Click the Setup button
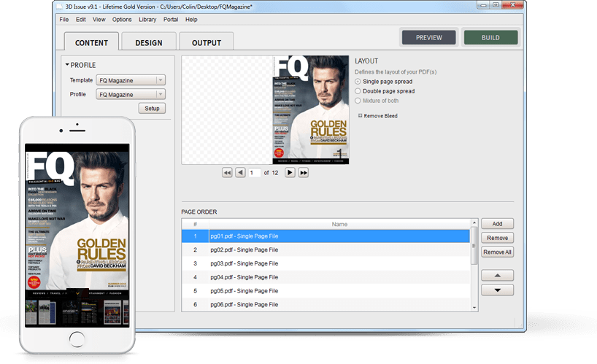Viewport: 597px width, 364px height. point(152,109)
